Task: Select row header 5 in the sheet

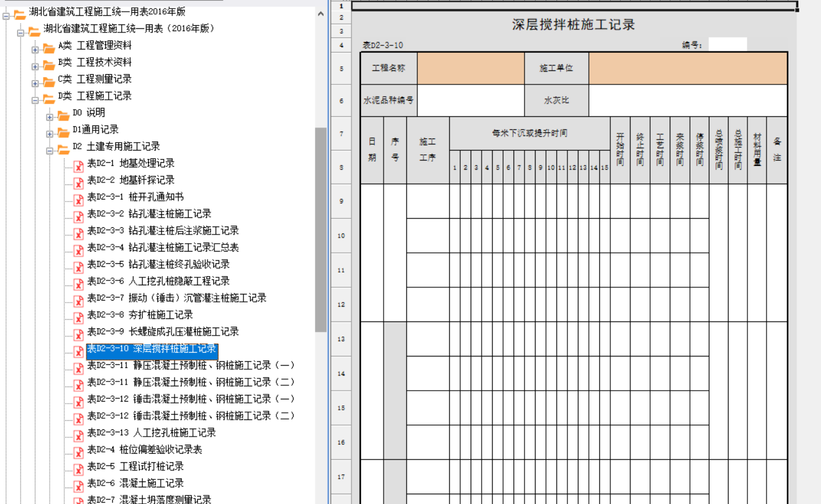Action: click(x=341, y=69)
